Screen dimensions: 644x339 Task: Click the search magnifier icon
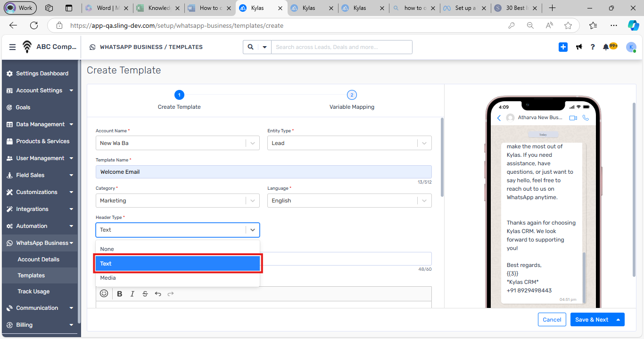click(250, 47)
